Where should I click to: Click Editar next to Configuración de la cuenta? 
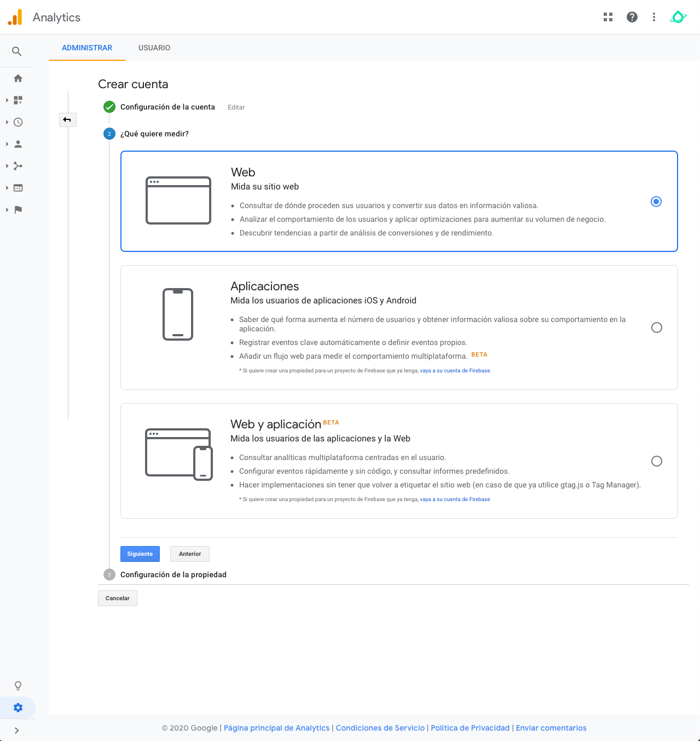click(236, 107)
